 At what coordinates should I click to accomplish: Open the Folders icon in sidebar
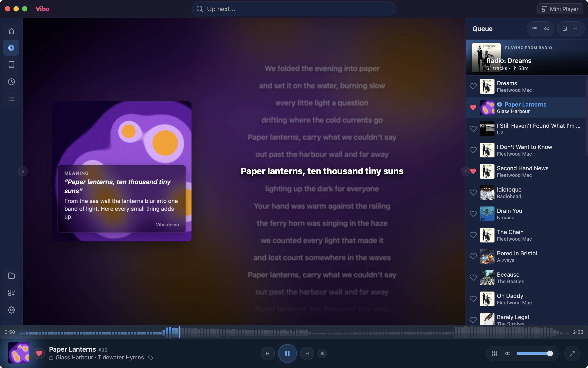click(x=11, y=276)
